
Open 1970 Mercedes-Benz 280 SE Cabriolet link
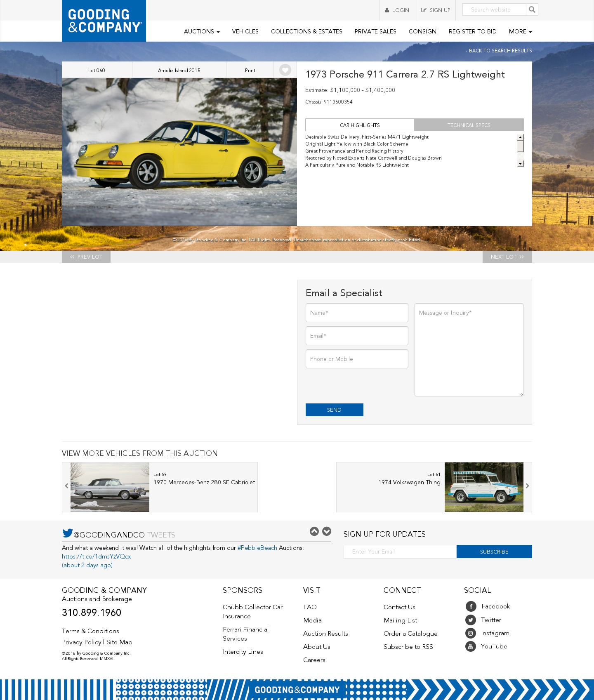pos(204,482)
